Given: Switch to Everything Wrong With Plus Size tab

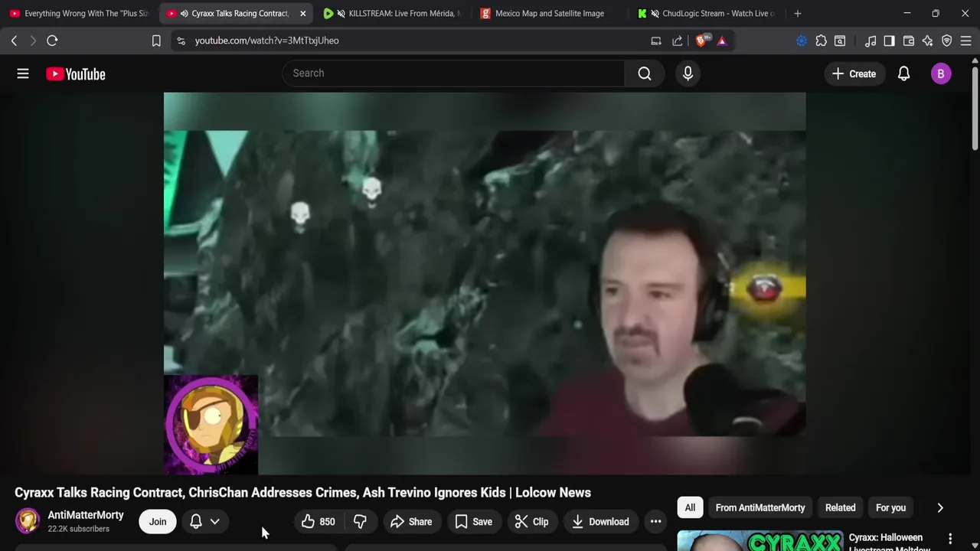Looking at the screenshot, I should pos(78,14).
